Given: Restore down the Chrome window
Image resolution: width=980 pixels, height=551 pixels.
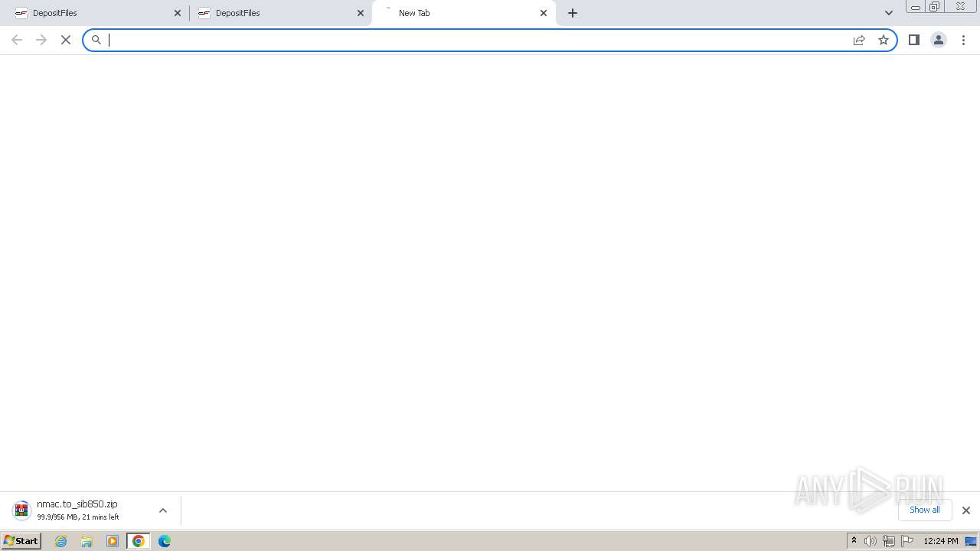Looking at the screenshot, I should pyautogui.click(x=934, y=7).
